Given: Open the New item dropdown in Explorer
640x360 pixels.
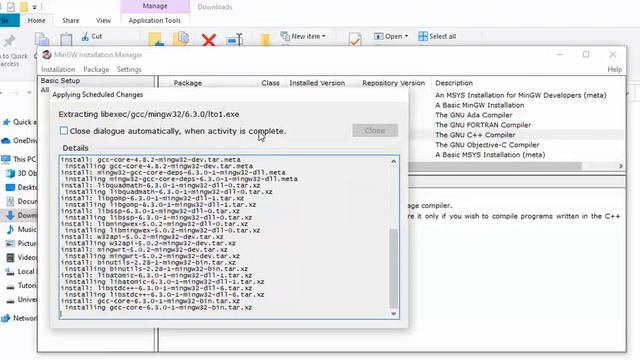Looking at the screenshot, I should pyautogui.click(x=303, y=36).
